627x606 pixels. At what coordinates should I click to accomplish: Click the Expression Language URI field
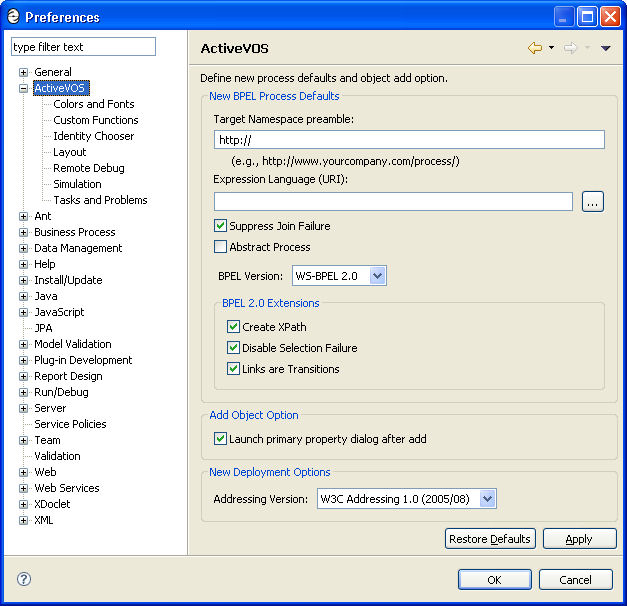(x=393, y=202)
